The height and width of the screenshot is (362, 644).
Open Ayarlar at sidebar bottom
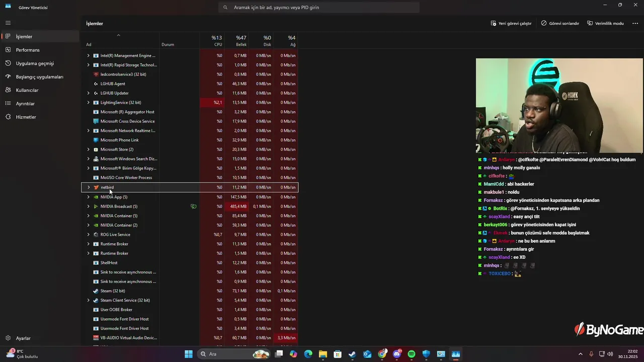(40, 338)
